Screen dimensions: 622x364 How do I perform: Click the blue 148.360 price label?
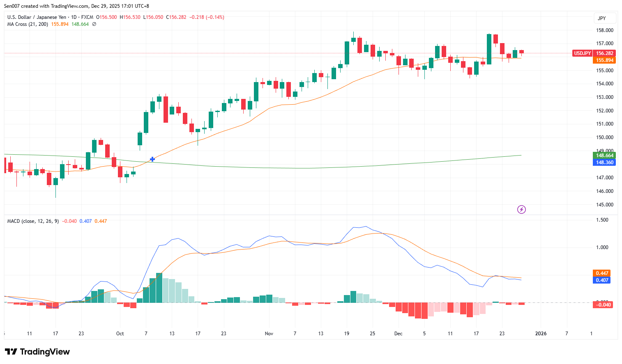pos(604,162)
